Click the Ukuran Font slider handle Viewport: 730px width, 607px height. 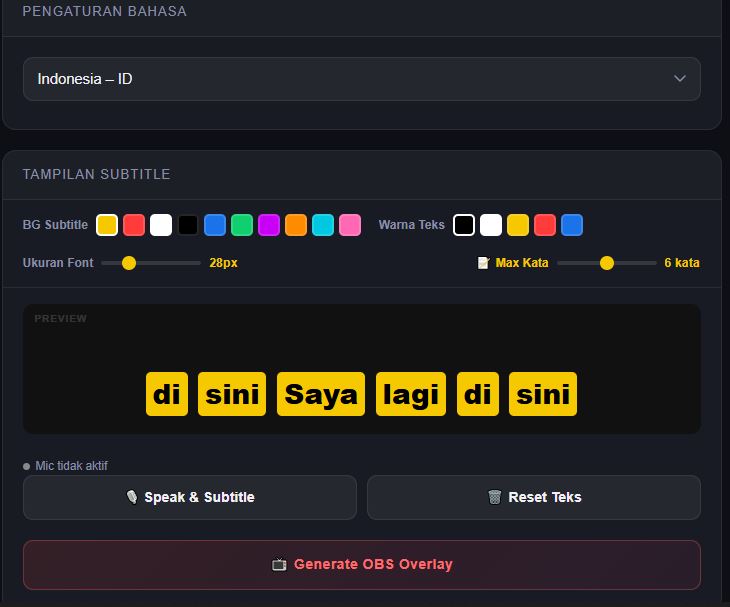[129, 263]
